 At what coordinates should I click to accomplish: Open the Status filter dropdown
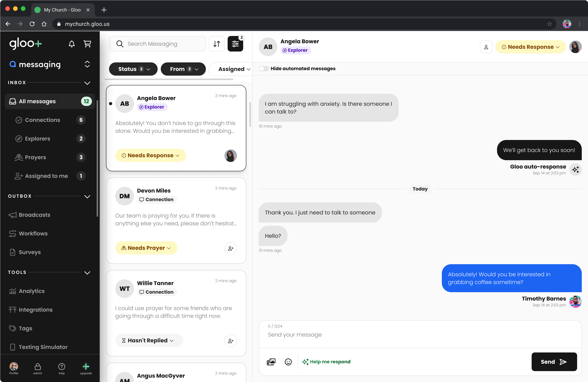[x=133, y=69]
